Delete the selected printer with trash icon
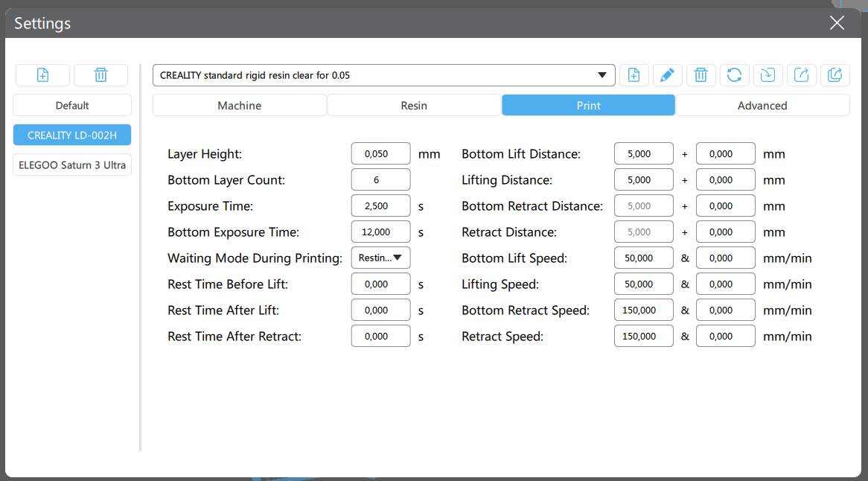868x481 pixels. tap(100, 75)
